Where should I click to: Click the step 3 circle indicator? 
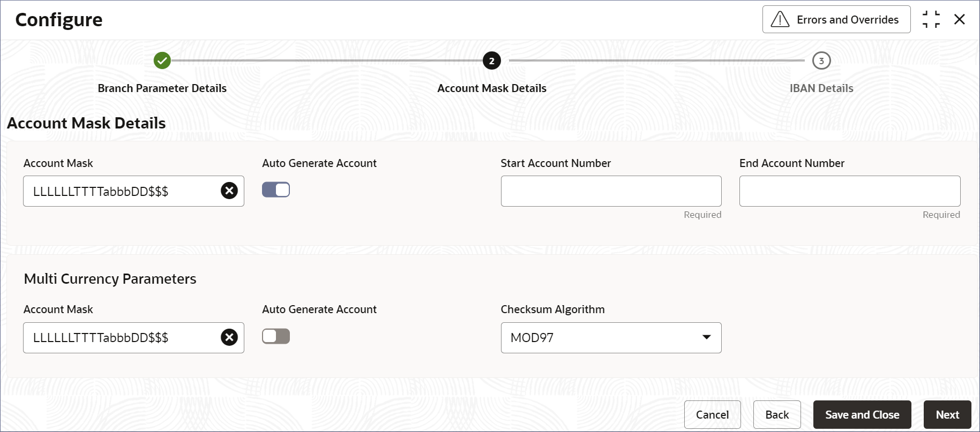pos(821,60)
